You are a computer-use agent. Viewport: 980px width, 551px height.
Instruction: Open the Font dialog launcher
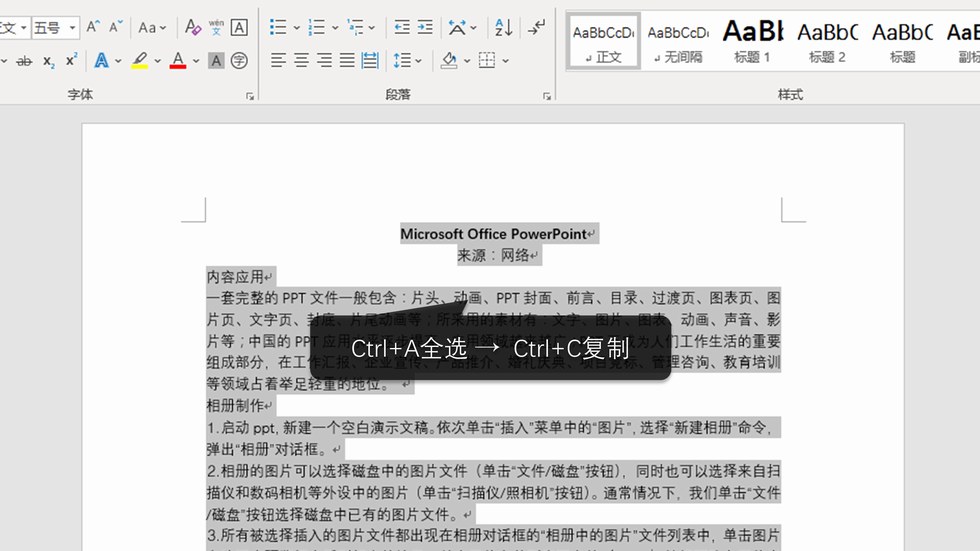tap(249, 96)
